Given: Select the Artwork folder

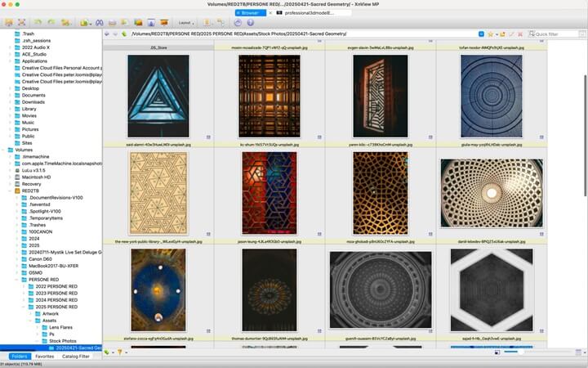Looking at the screenshot, I should tap(51, 313).
